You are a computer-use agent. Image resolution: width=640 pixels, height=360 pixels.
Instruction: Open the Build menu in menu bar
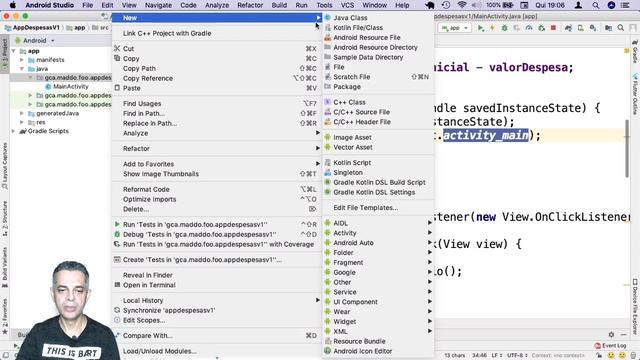[279, 5]
